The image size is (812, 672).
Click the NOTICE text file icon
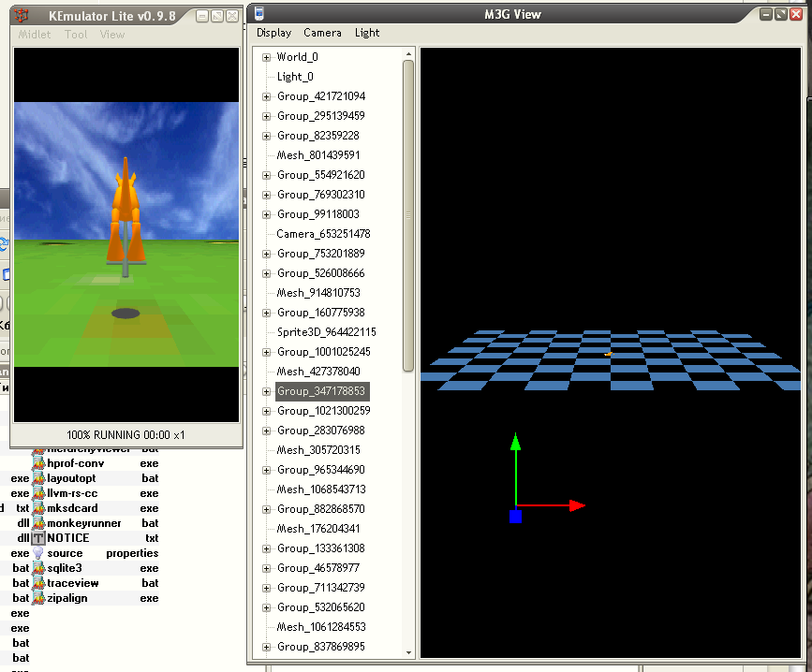click(x=38, y=538)
